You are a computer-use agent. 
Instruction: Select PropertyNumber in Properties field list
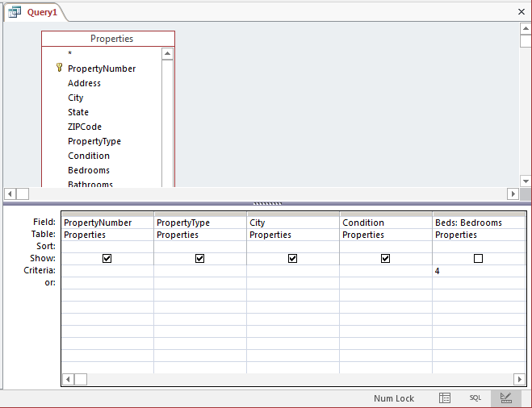102,69
